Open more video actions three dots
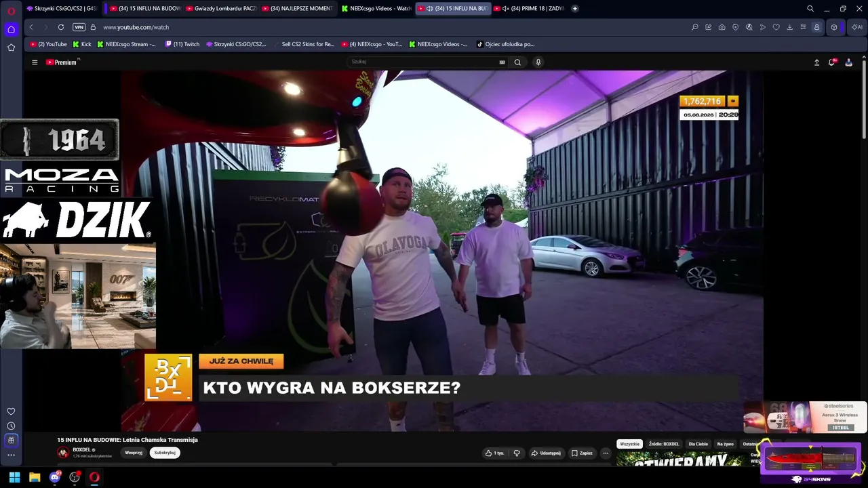 (606, 453)
